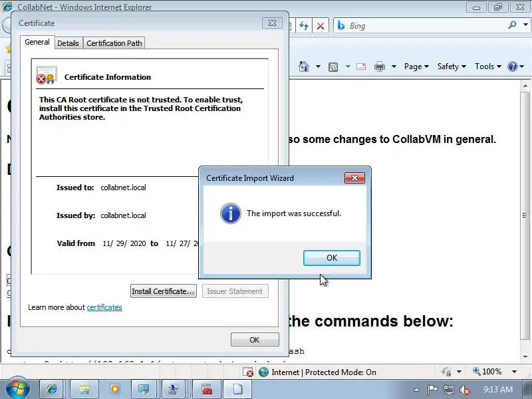Click 'The import was successful.' message

tap(294, 213)
